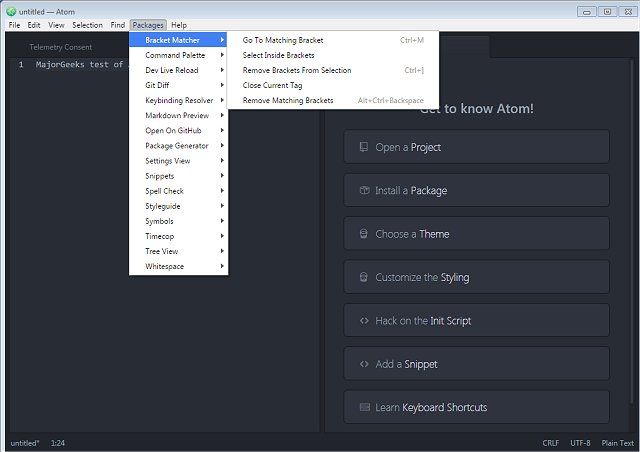Expand the Keybinding Resolver submenu arrow
This screenshot has height=452, width=640.
click(222, 100)
